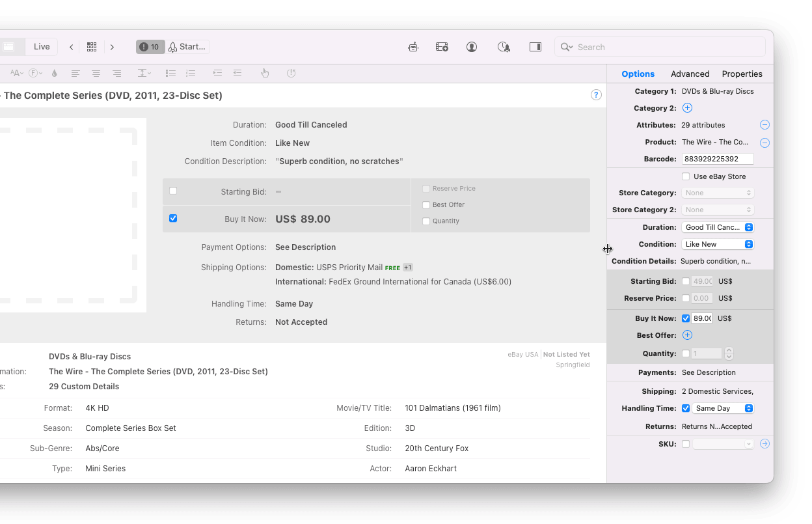Click the Quantity stepper arrows
812x524 pixels.
729,353
